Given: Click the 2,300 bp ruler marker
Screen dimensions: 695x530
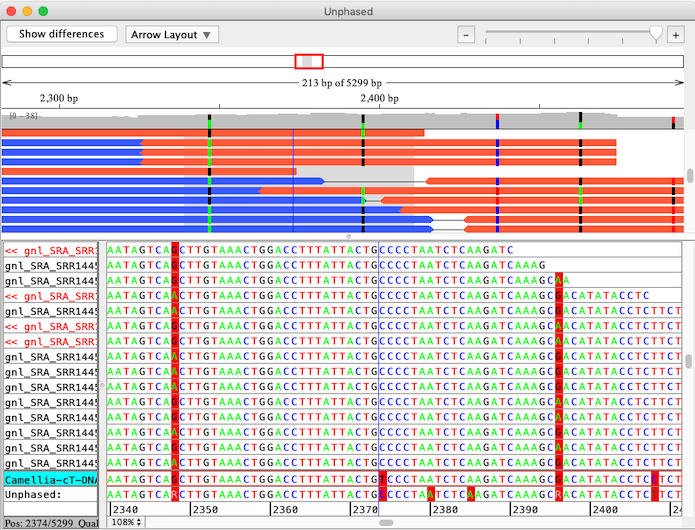Looking at the screenshot, I should click(x=58, y=99).
